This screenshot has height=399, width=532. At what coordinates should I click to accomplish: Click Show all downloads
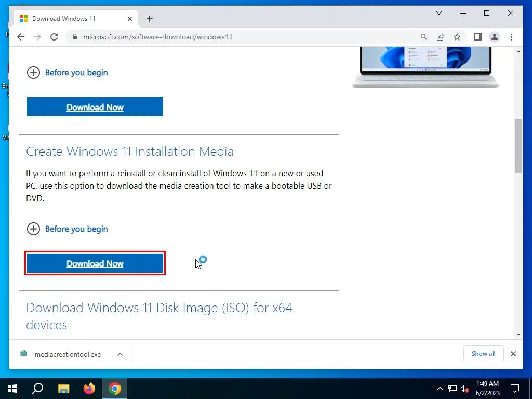point(484,354)
